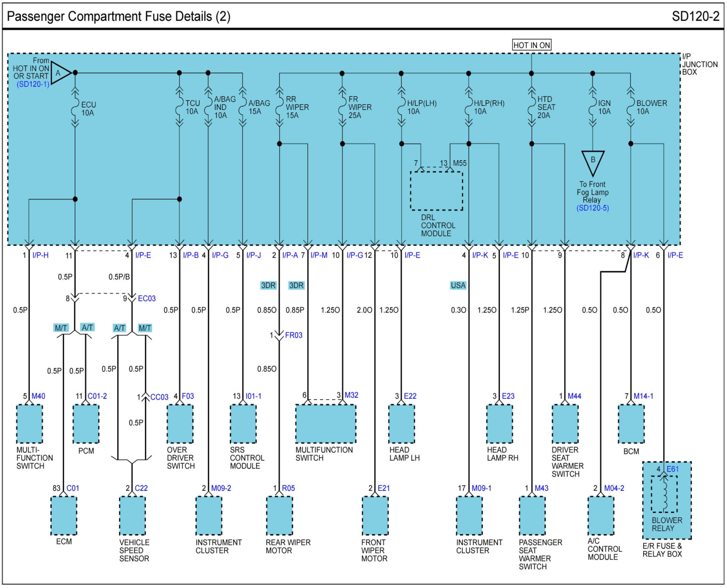Click the FR03 connector label

click(x=294, y=335)
